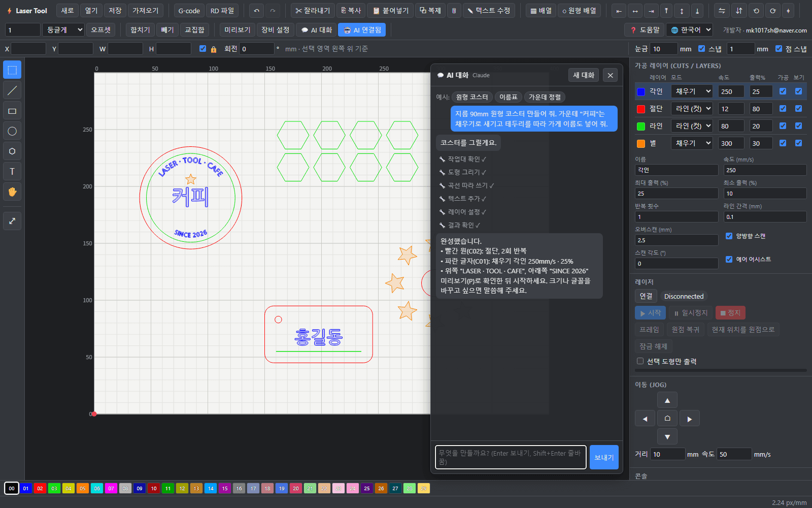Toggle the aspect ratio lock icon
812x508 pixels.
[x=214, y=49]
